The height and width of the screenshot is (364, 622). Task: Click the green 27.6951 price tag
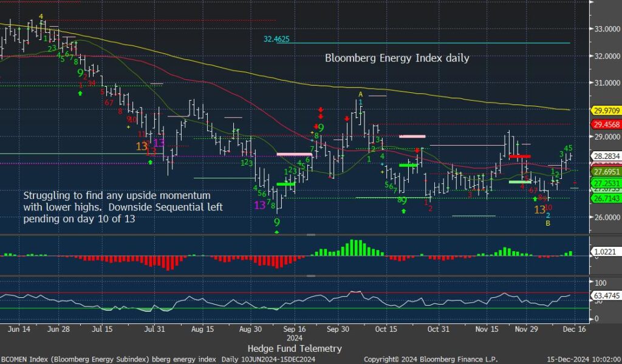pyautogui.click(x=606, y=172)
